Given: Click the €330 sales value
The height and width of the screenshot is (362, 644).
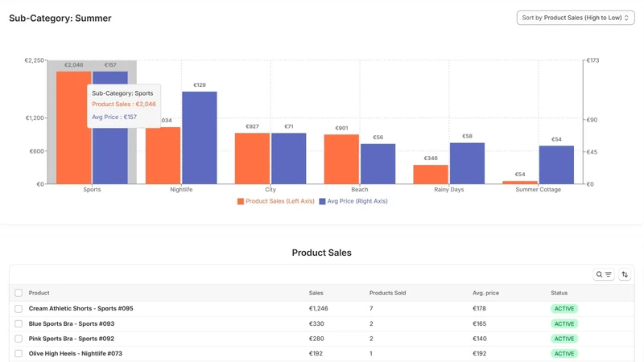Looking at the screenshot, I should point(316,323).
